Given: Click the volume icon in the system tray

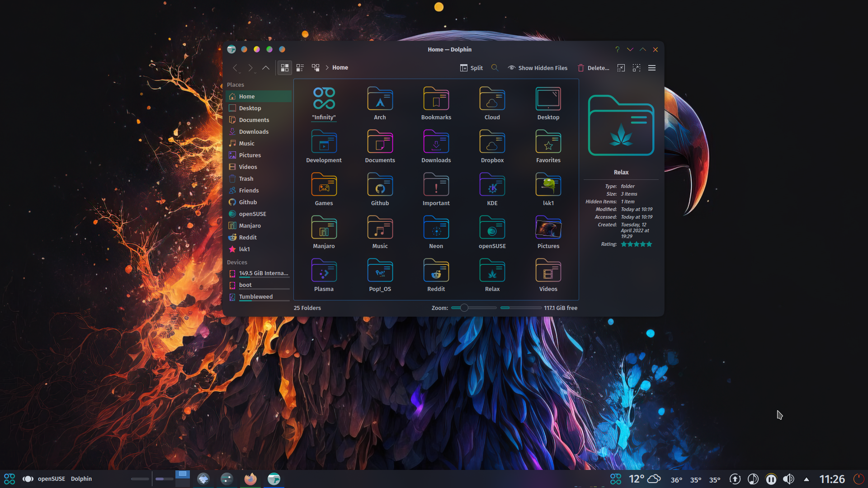Looking at the screenshot, I should tap(789, 479).
